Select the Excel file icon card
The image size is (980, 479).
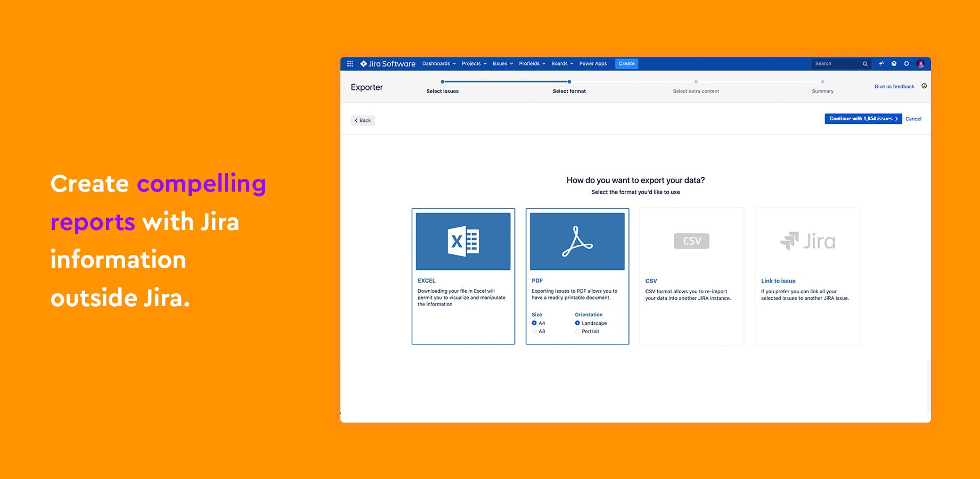click(463, 241)
